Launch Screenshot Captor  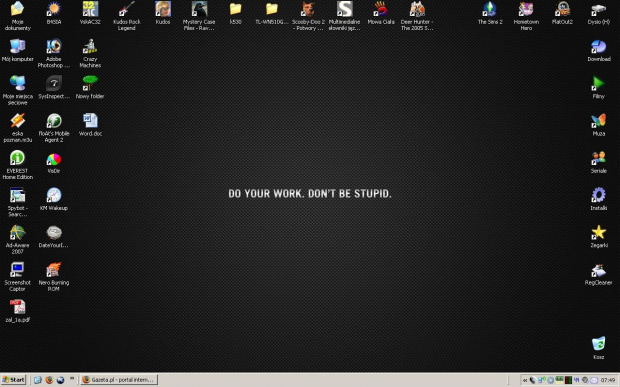(x=17, y=277)
